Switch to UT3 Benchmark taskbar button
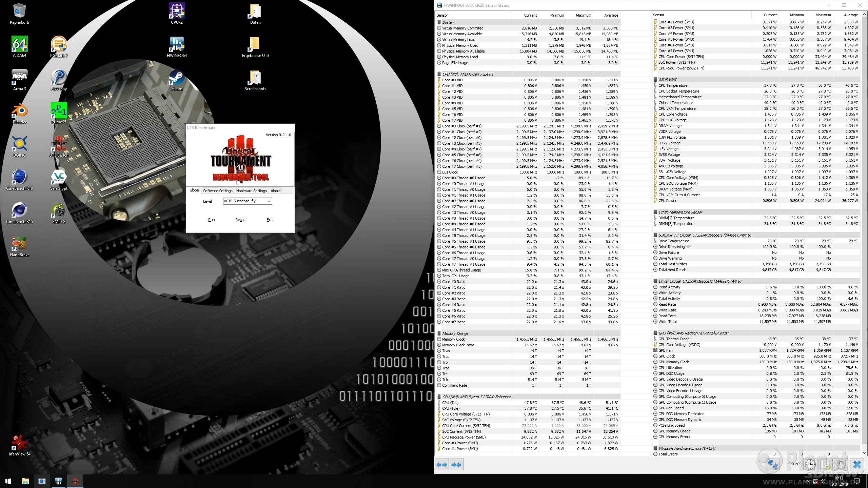Viewport: 868px width, 488px height. coord(75,481)
